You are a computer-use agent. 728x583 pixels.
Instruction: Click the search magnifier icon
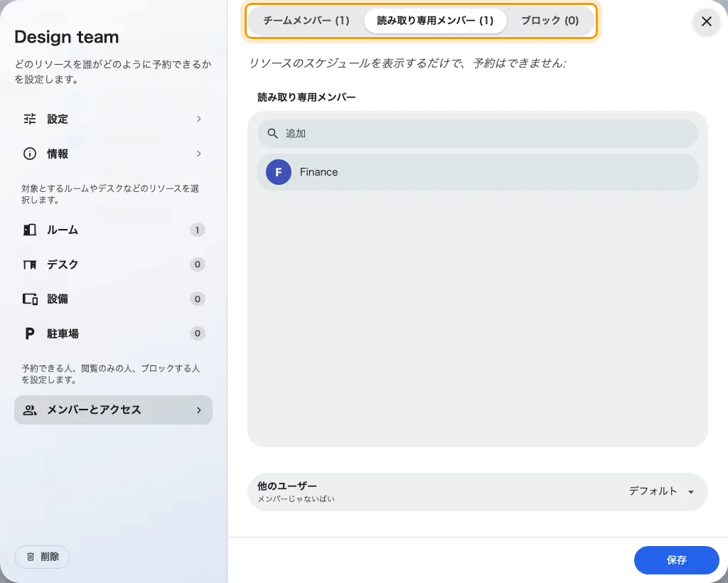tap(272, 134)
